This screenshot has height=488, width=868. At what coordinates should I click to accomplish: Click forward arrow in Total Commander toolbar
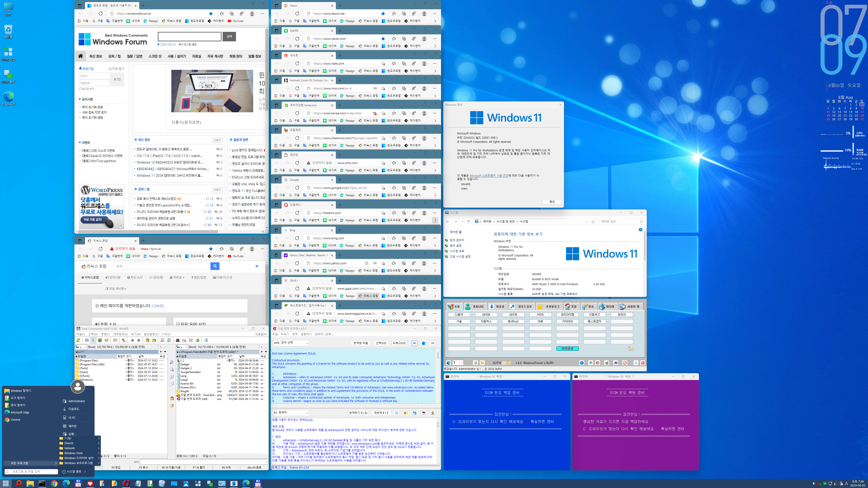coord(139,340)
